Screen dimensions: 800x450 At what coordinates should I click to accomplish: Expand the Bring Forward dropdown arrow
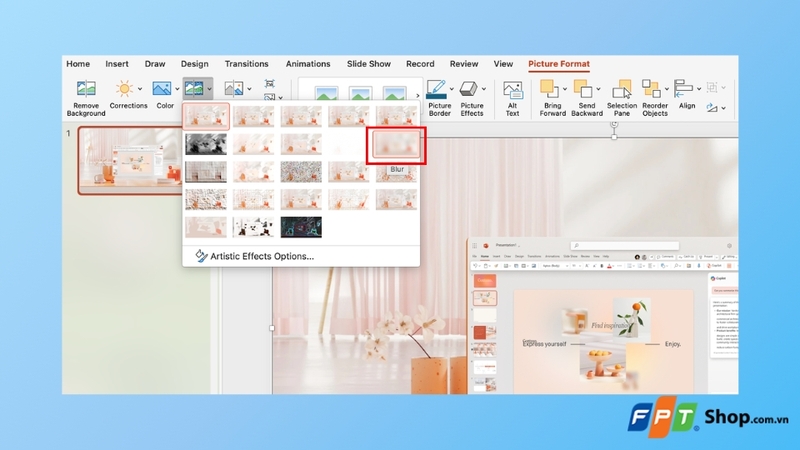[x=565, y=89]
